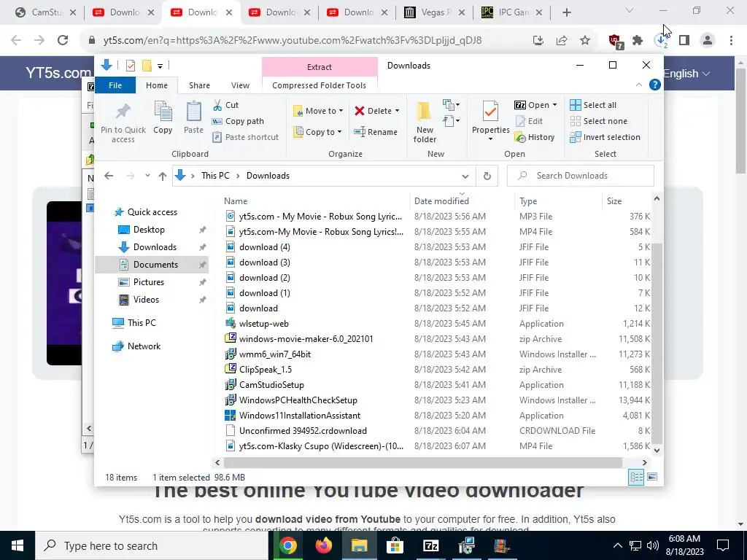Reload the yt5s.com browser page
Screen dimensions: 747x560
pos(63,40)
